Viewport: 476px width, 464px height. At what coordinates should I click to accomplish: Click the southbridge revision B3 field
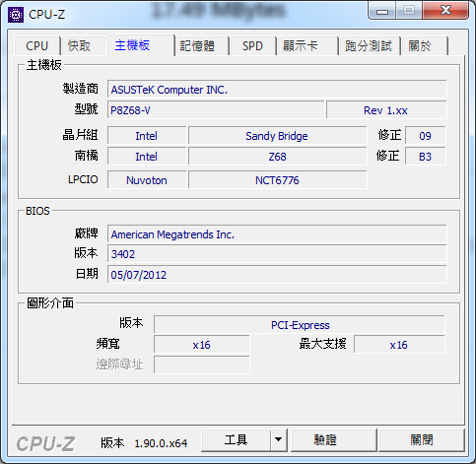coord(426,157)
